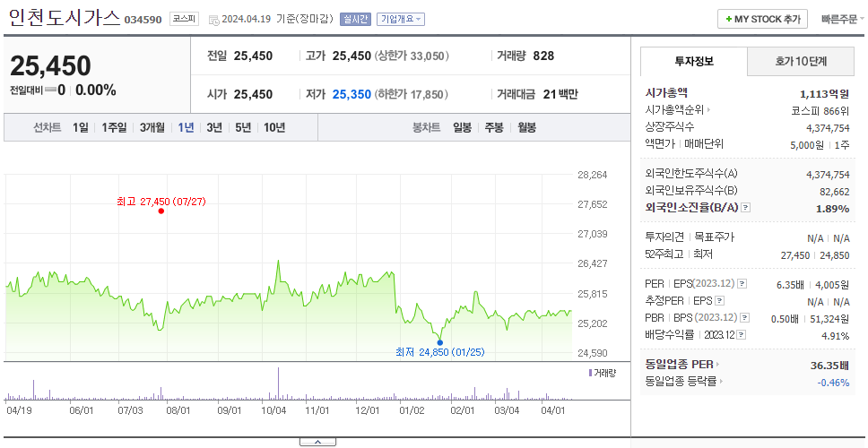Click the 52주최고 27,450 value
The height and width of the screenshot is (448, 868).
(x=795, y=255)
